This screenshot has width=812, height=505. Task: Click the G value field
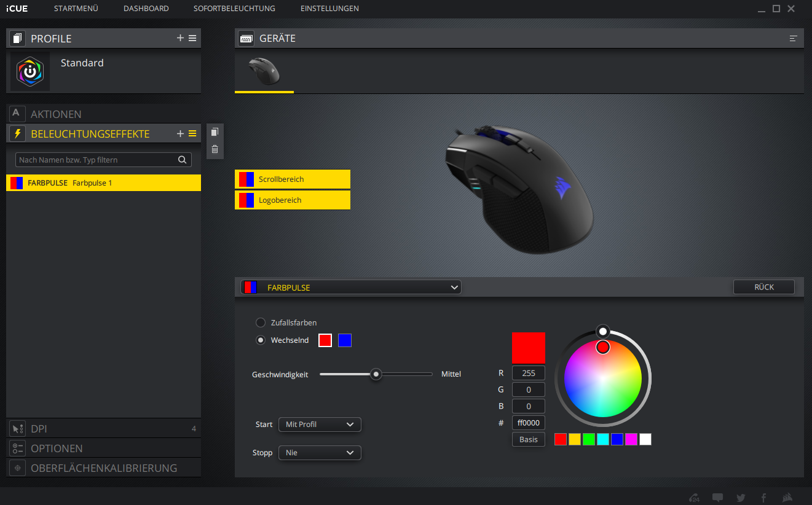tap(529, 390)
